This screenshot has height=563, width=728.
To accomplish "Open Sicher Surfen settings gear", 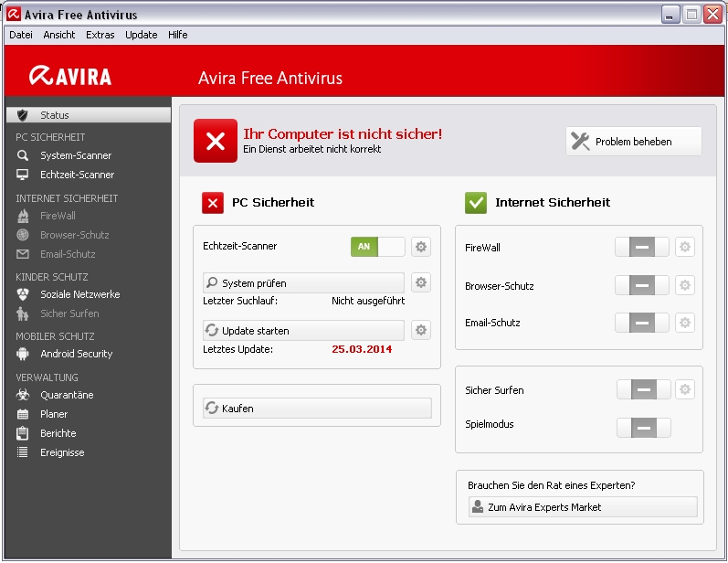I will pos(685,389).
